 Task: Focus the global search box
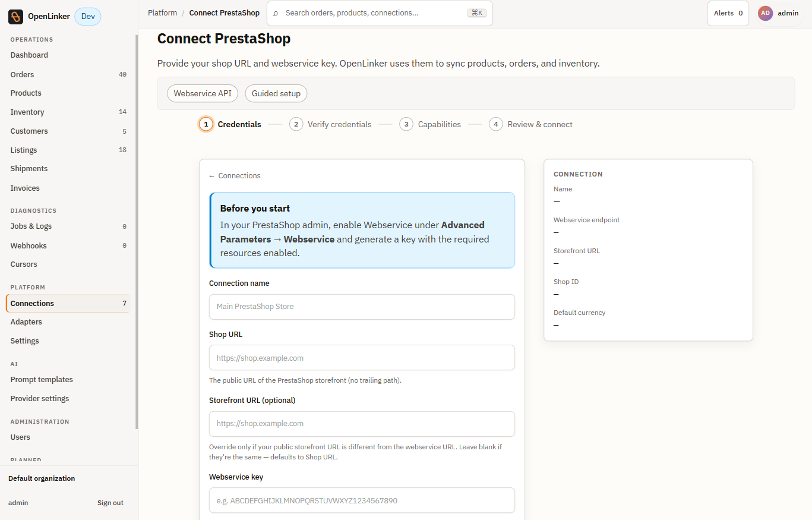[380, 13]
